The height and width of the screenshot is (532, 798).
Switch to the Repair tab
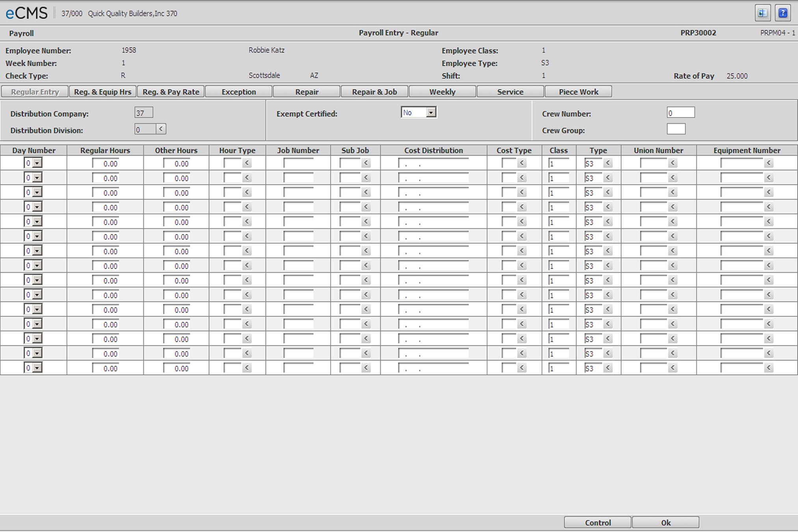tap(307, 91)
